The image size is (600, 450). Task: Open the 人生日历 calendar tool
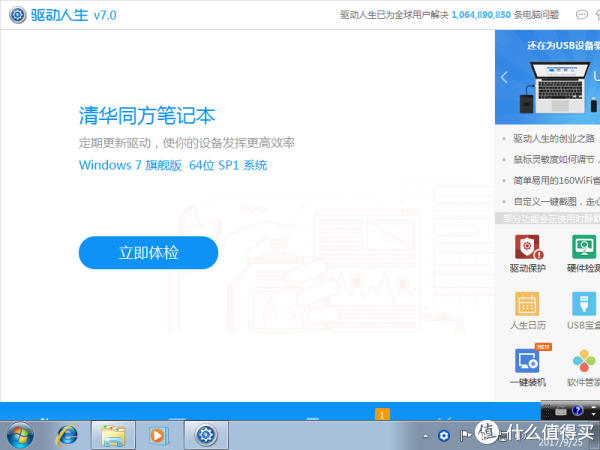tap(528, 311)
